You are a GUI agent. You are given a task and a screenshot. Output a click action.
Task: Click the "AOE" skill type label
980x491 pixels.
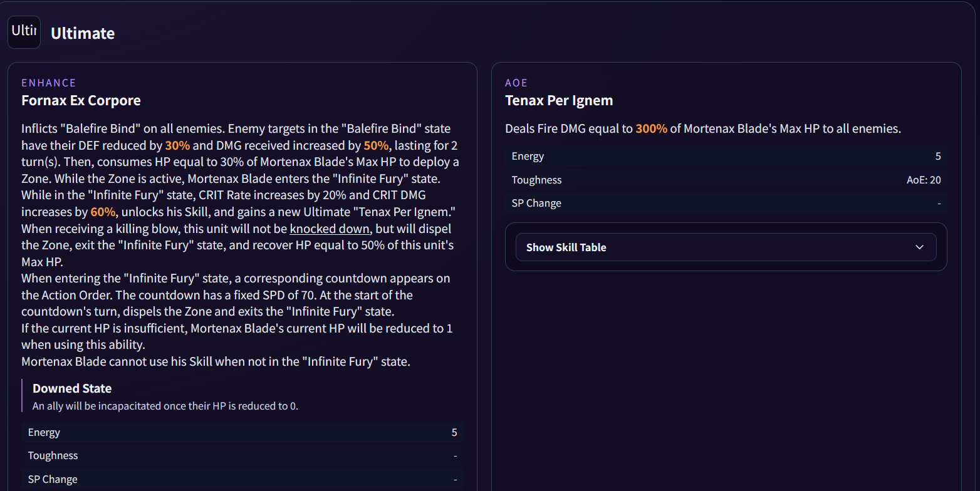click(x=516, y=83)
